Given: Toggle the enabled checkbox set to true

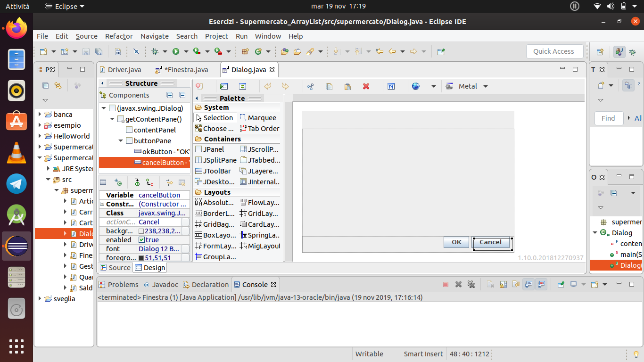Looking at the screenshot, I should point(141,240).
